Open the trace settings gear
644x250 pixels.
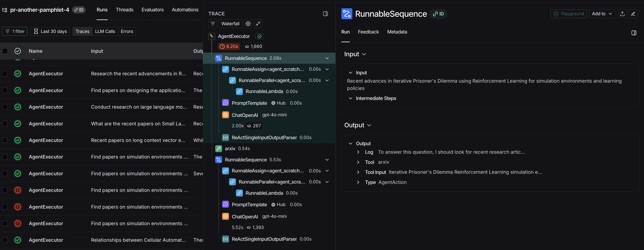248,23
